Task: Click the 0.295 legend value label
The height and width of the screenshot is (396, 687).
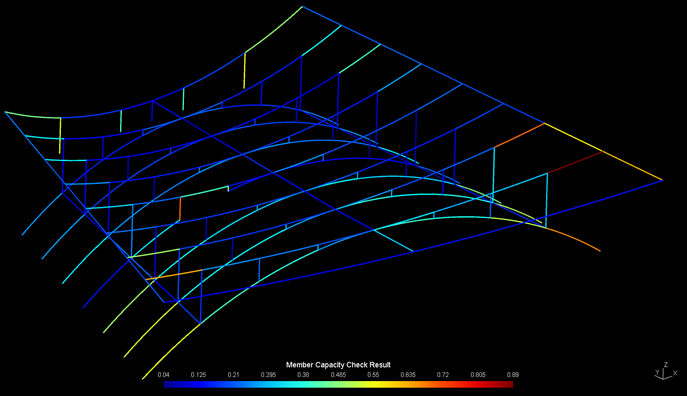Action: click(x=268, y=375)
